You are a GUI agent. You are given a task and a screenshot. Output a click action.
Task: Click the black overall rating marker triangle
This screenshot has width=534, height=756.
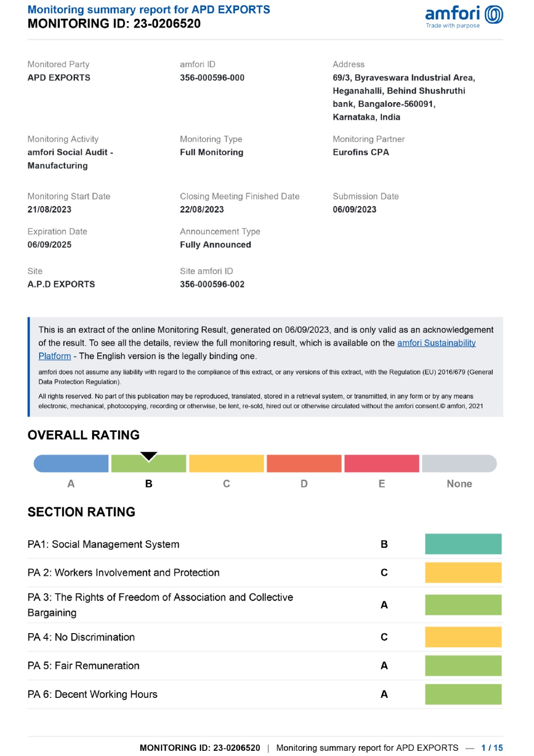[149, 456]
